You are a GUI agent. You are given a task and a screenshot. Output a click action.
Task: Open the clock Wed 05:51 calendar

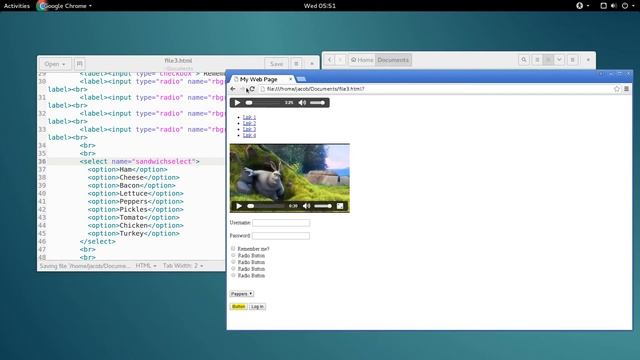click(320, 6)
